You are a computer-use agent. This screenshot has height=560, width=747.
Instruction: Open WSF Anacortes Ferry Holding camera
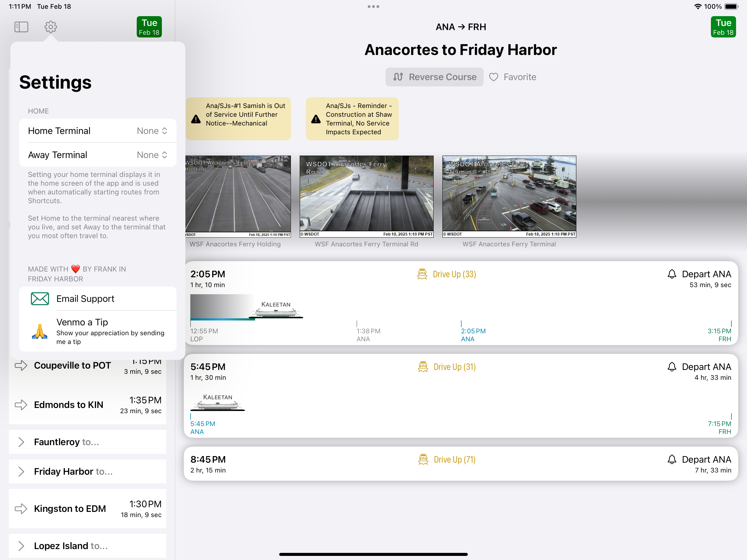[238, 196]
